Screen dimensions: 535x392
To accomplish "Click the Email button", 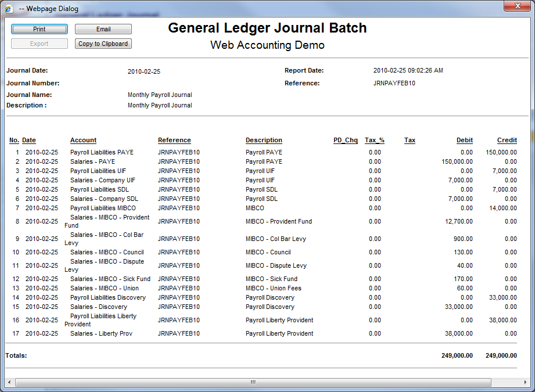I will 103,29.
